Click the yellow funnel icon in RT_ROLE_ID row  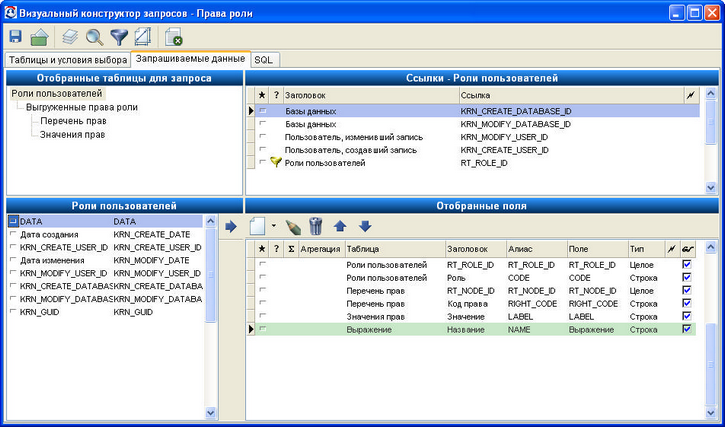tap(276, 162)
